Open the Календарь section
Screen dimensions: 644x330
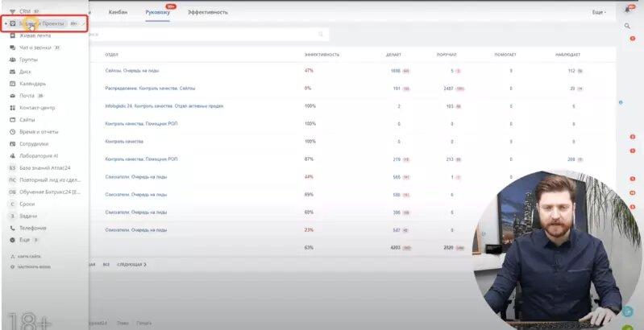point(32,84)
